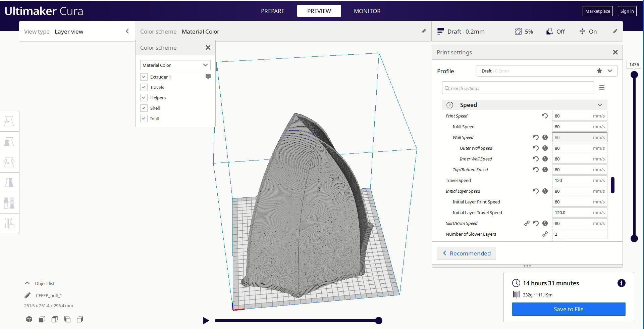
Task: Click the Infill Speed value field
Action: point(580,127)
